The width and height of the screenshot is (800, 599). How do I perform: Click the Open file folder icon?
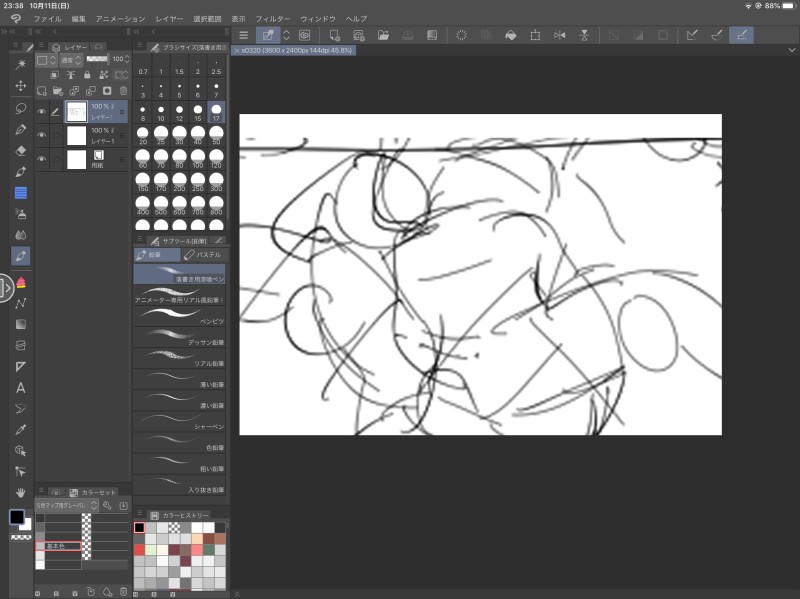(x=383, y=35)
